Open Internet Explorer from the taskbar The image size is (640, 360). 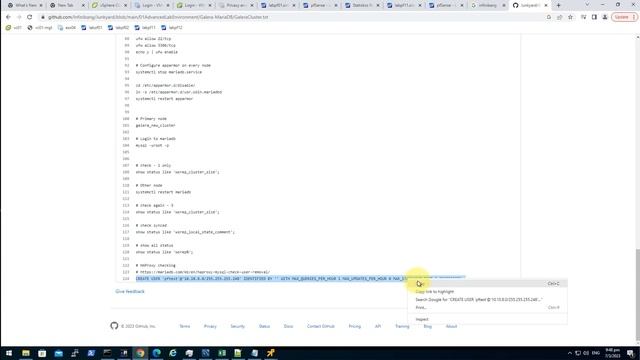coord(173,353)
